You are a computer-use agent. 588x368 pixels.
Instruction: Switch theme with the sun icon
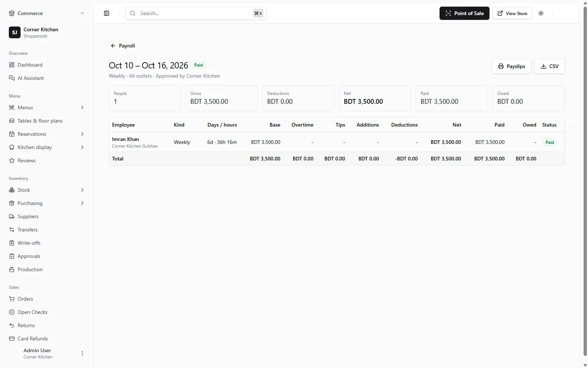541,13
